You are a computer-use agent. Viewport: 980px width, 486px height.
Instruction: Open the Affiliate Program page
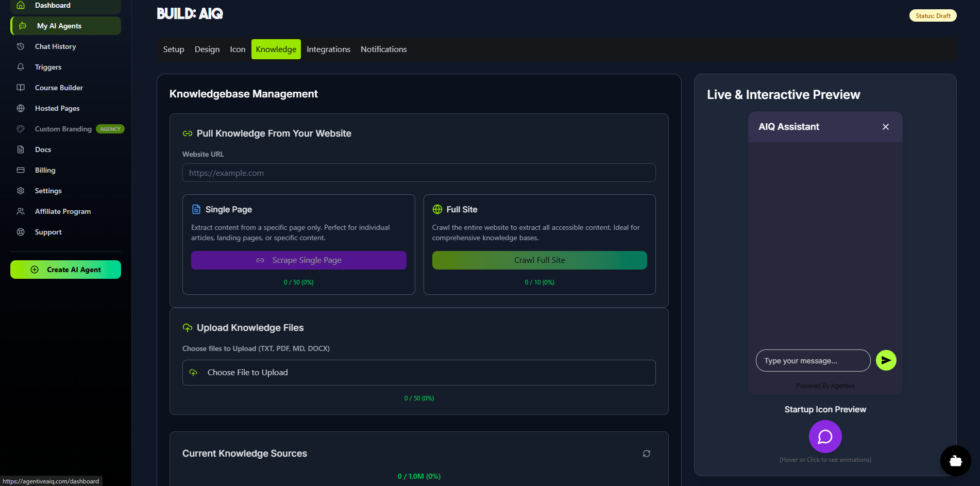click(62, 211)
